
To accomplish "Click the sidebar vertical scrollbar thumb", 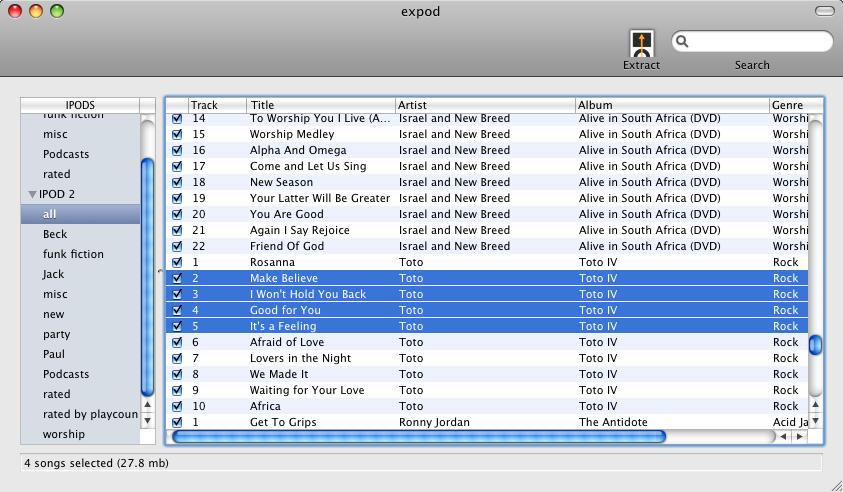I will pyautogui.click(x=147, y=277).
